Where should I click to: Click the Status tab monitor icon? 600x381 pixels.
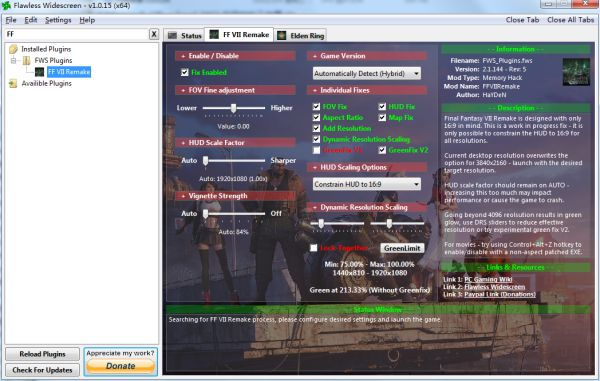(173, 36)
